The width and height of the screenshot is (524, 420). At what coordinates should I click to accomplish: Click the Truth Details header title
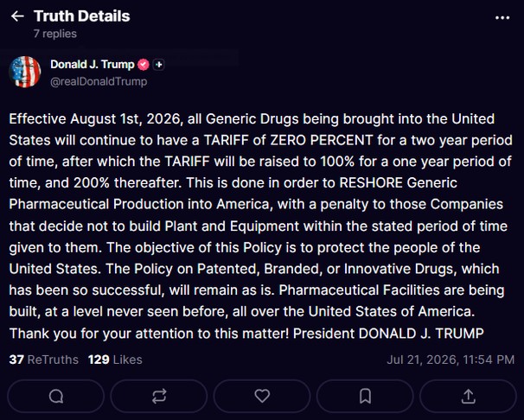pyautogui.click(x=82, y=16)
